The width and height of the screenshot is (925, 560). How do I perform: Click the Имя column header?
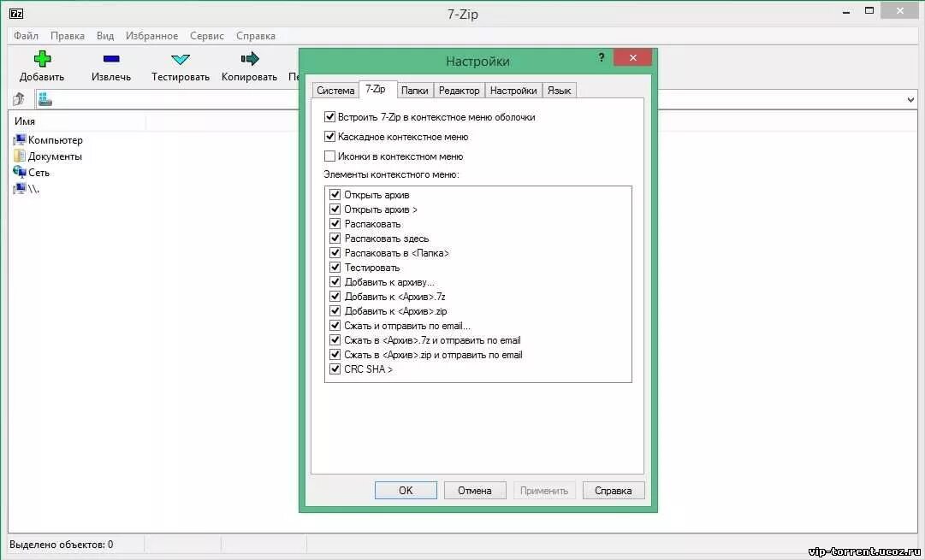77,121
